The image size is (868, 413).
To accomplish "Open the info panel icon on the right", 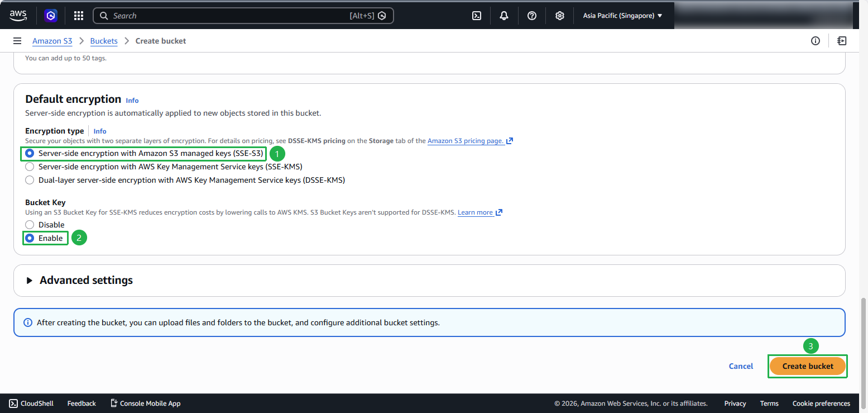I will (816, 41).
